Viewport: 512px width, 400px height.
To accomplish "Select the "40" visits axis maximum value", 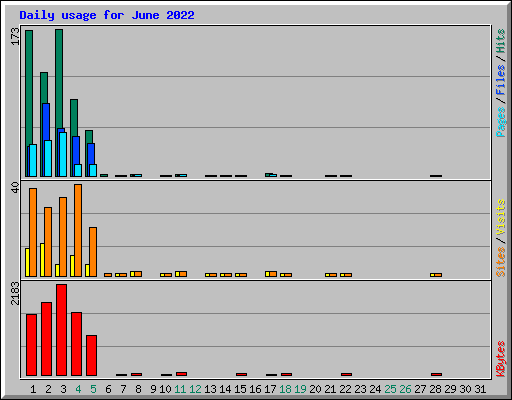I will tap(15, 187).
